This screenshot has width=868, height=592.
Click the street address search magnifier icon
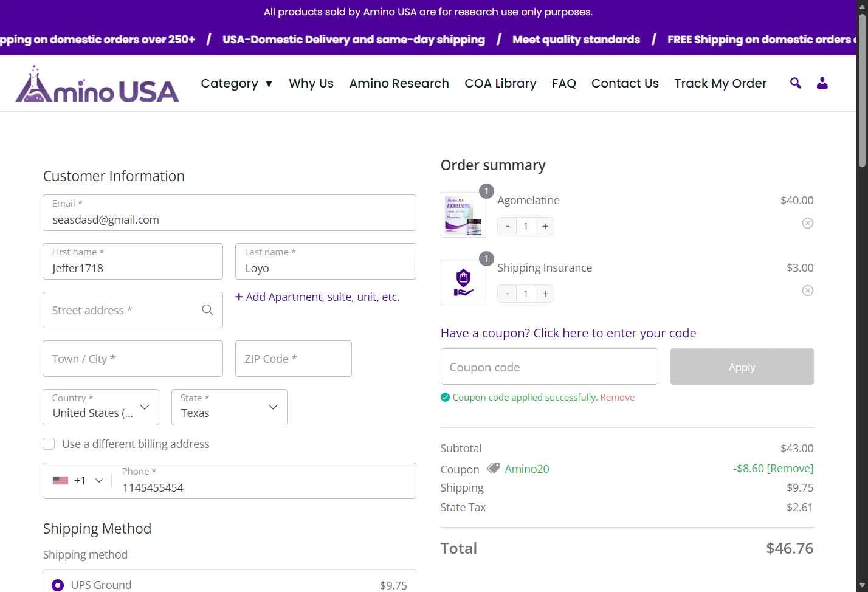[208, 310]
